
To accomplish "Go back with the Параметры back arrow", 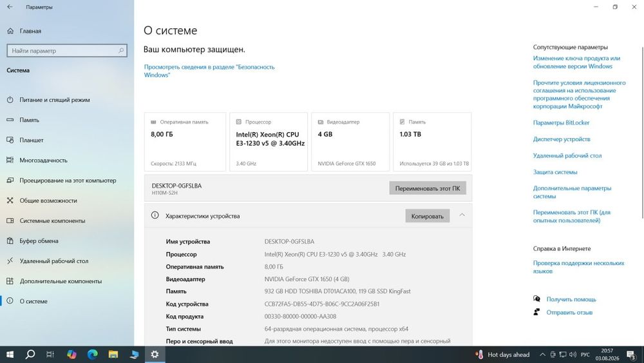I will coord(10,7).
